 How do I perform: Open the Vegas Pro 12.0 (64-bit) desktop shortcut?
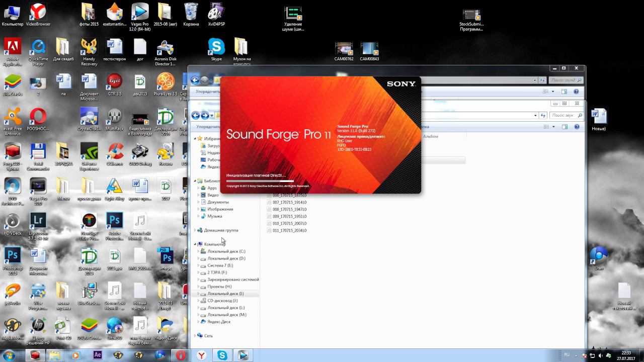tap(140, 17)
